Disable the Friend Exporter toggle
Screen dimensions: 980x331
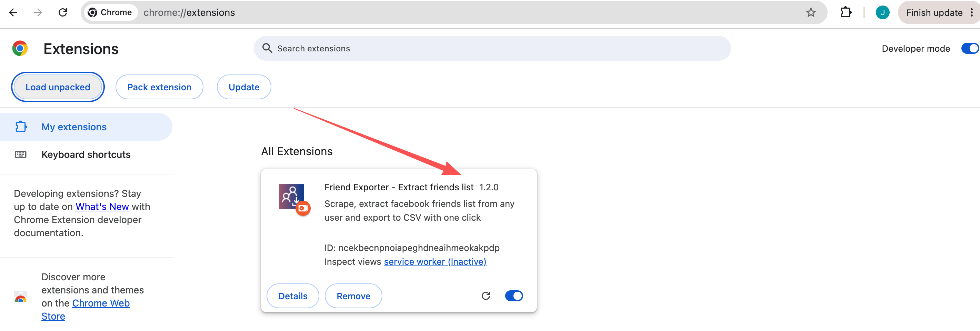tap(514, 295)
